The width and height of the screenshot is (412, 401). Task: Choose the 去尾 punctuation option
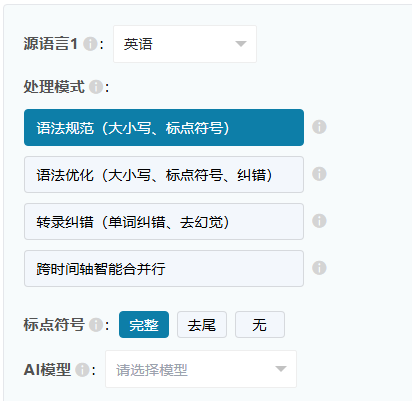[202, 325]
